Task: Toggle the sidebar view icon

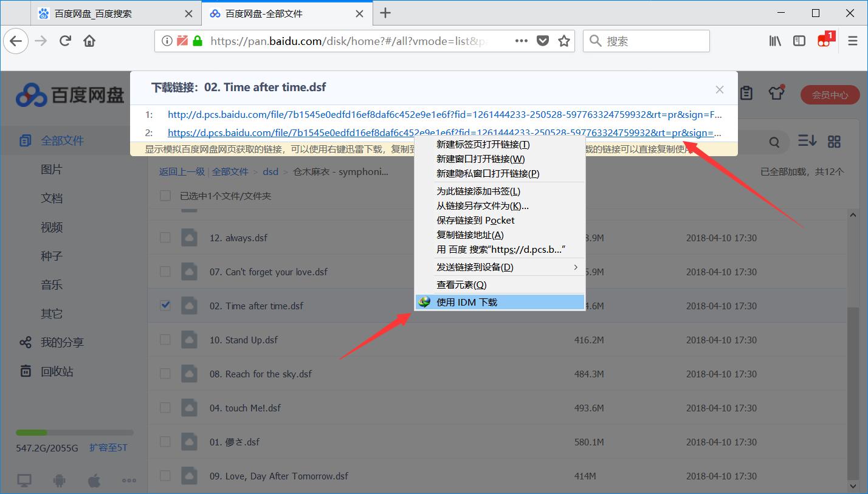Action: (x=799, y=41)
